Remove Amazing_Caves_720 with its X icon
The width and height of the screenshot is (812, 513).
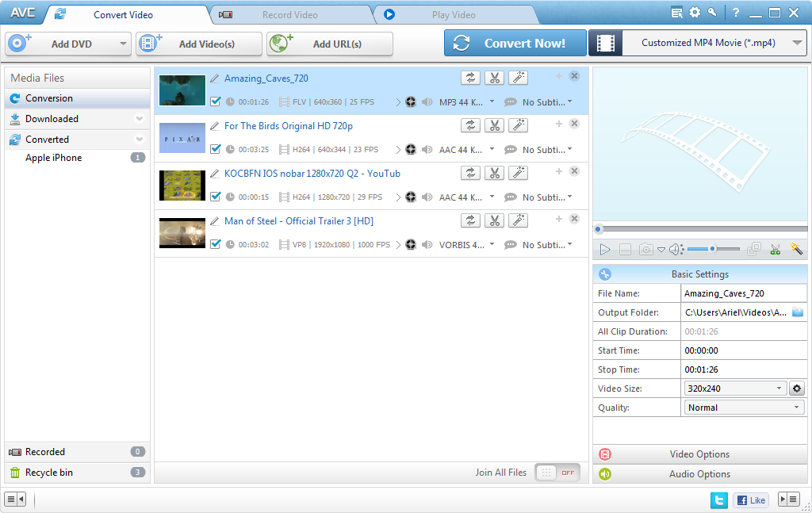click(574, 76)
